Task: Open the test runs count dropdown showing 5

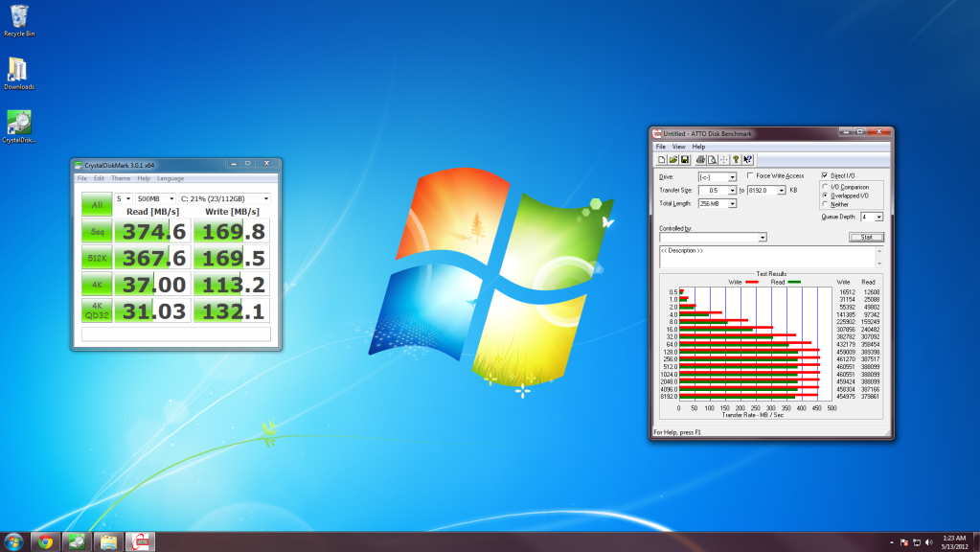Action: (124, 198)
